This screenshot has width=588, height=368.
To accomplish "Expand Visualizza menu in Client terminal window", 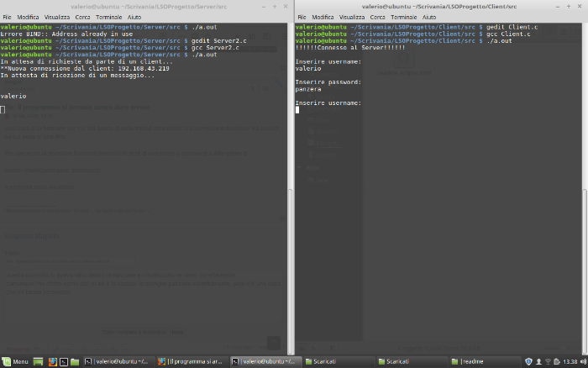I will tap(351, 17).
